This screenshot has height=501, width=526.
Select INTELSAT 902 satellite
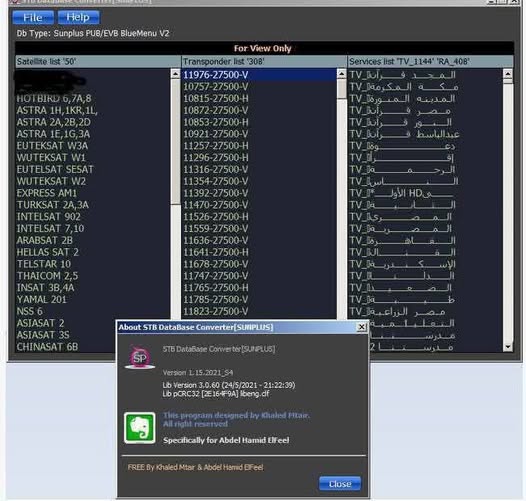coord(93,217)
